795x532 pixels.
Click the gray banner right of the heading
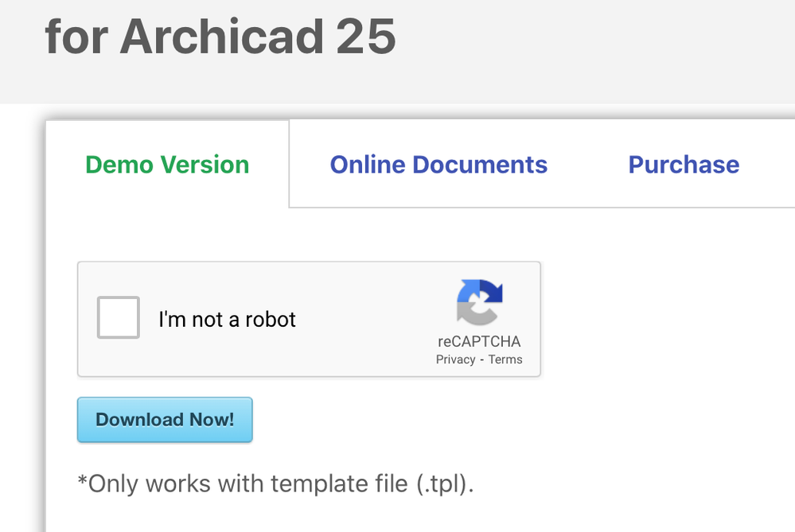point(597,48)
